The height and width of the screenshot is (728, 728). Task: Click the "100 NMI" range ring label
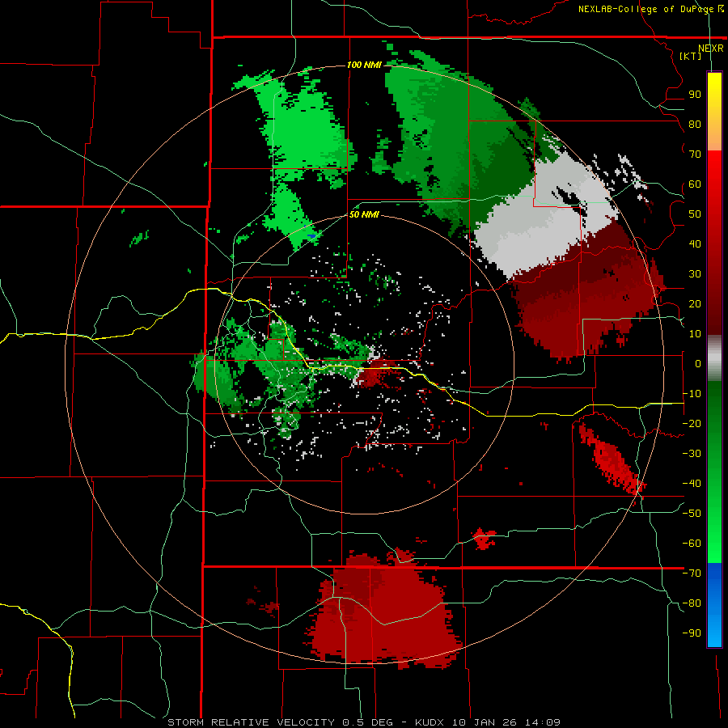(364, 65)
